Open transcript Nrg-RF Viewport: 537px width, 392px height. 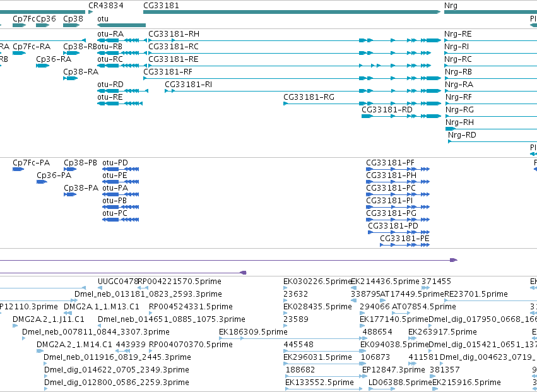[459, 97]
